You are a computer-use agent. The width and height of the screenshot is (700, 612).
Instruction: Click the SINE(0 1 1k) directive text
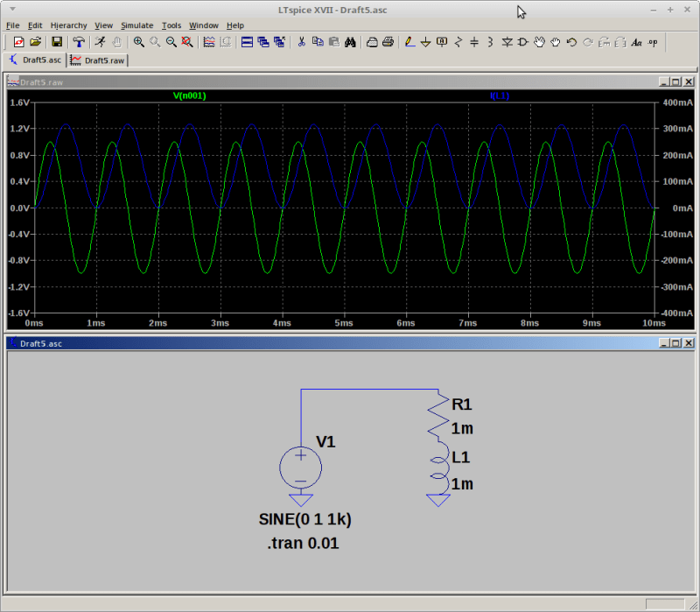tap(304, 519)
